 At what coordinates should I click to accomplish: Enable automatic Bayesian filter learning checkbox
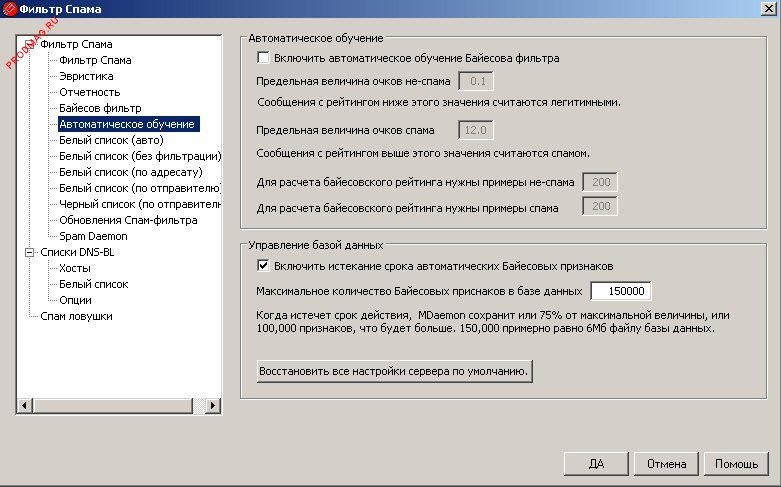coord(264,59)
